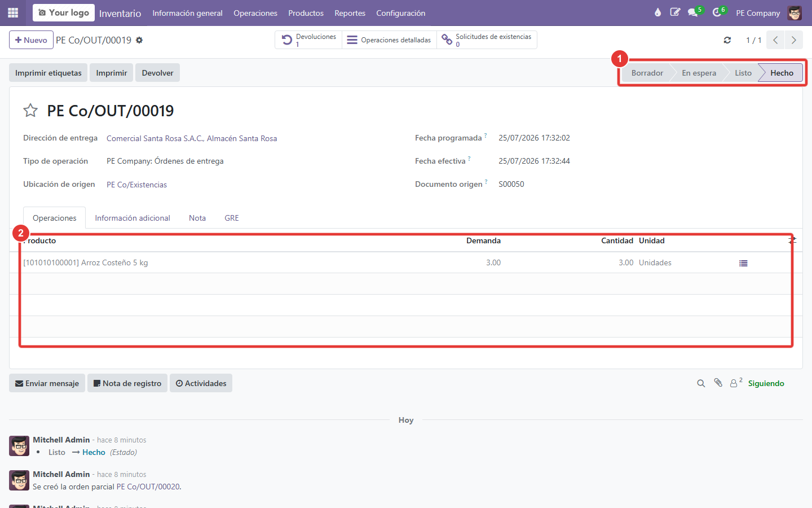This screenshot has height=508, width=812.
Task: Click the Devolver button
Action: tap(157, 73)
